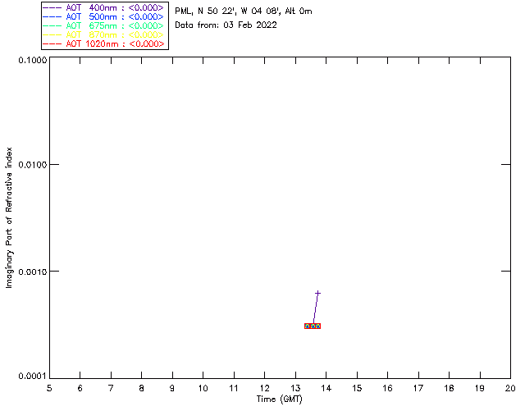Click the AOT 870nm legend entry

[103, 34]
